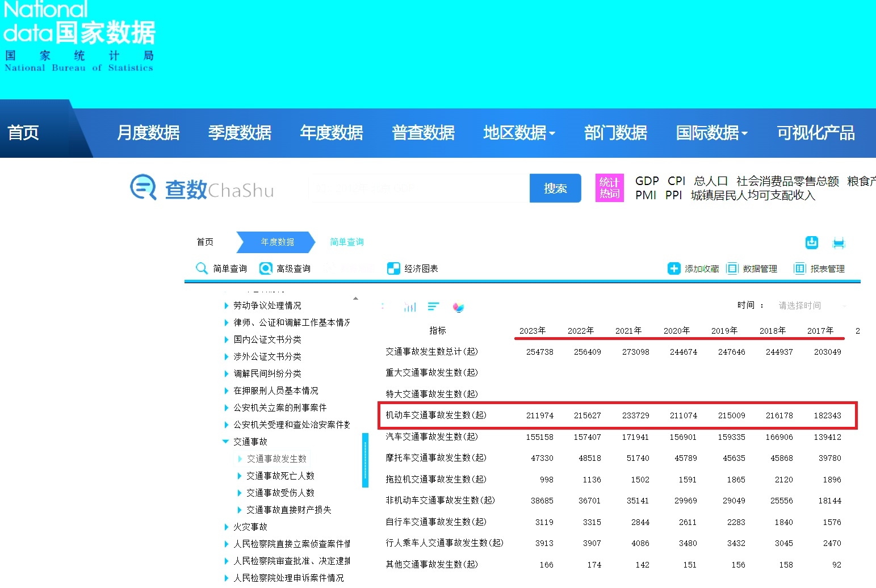Click 交通事故发生数总计(起) row label
The width and height of the screenshot is (876, 588).
[x=432, y=351]
